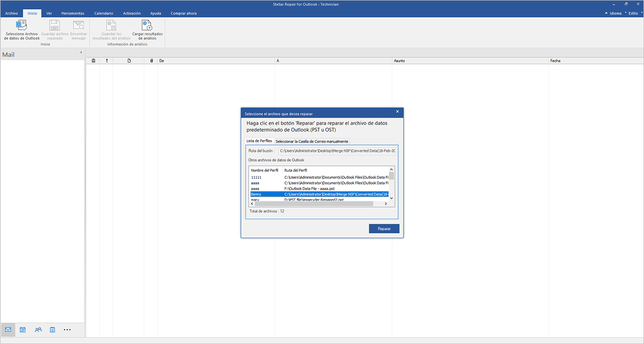Switch to Seleccionar la Casilla de Correo manualmente tab

click(x=311, y=142)
